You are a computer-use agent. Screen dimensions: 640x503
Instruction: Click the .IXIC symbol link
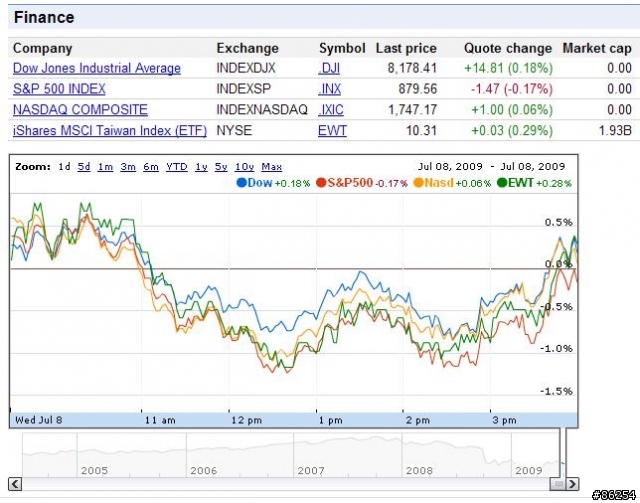[x=331, y=110]
